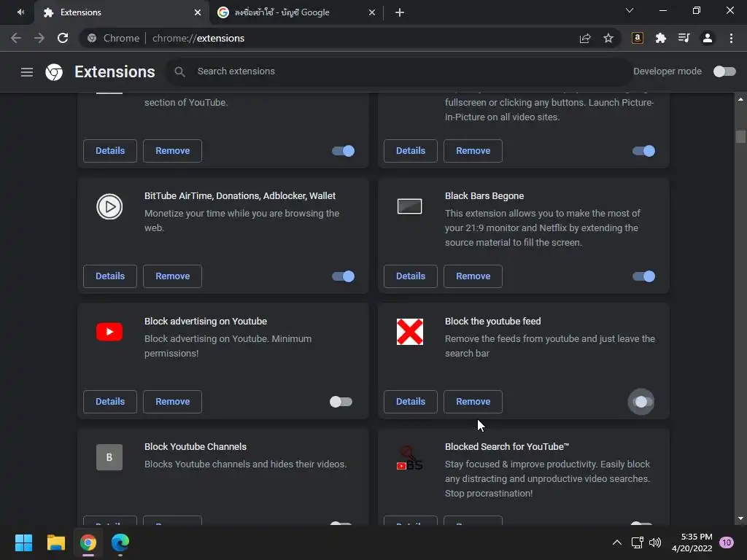Viewport: 747px width, 560px height.
Task: Click the page scrollbar thumb
Action: 740,136
